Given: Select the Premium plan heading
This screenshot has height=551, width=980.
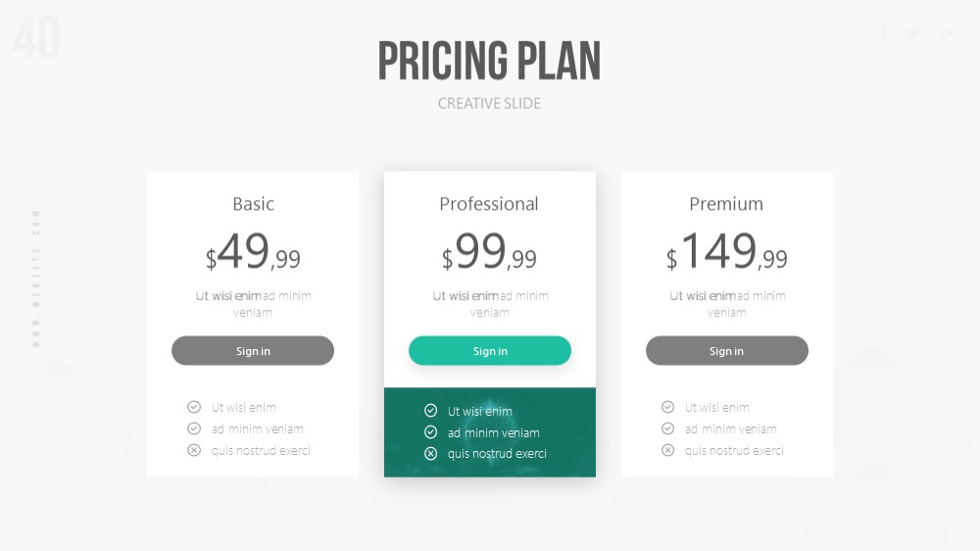Looking at the screenshot, I should [726, 204].
